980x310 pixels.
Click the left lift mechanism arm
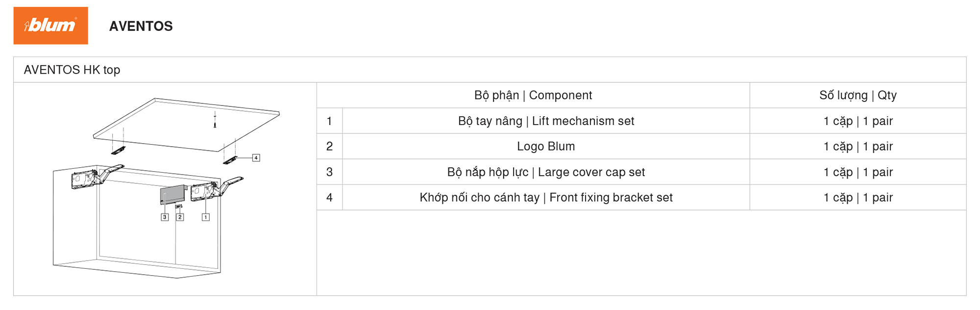[x=97, y=177]
